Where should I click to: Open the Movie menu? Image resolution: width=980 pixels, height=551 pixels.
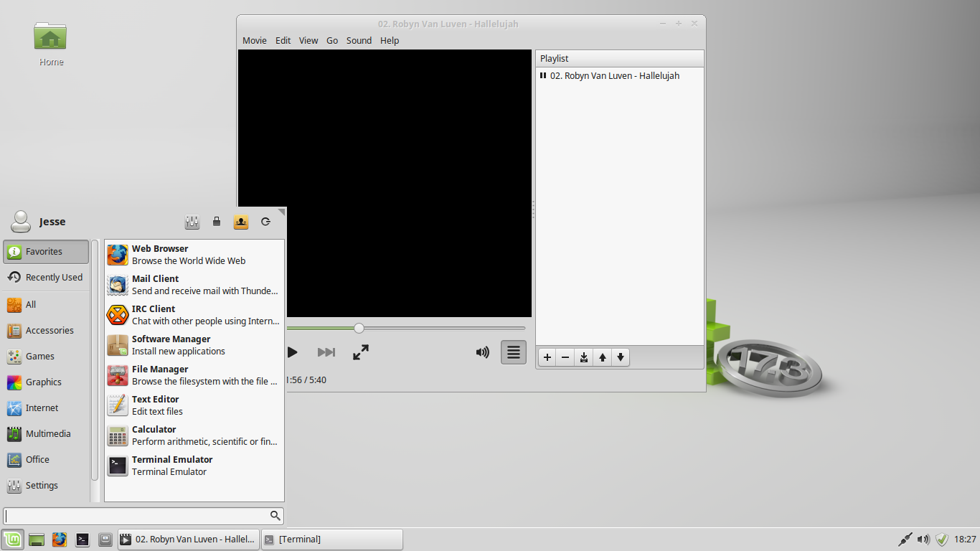coord(255,40)
